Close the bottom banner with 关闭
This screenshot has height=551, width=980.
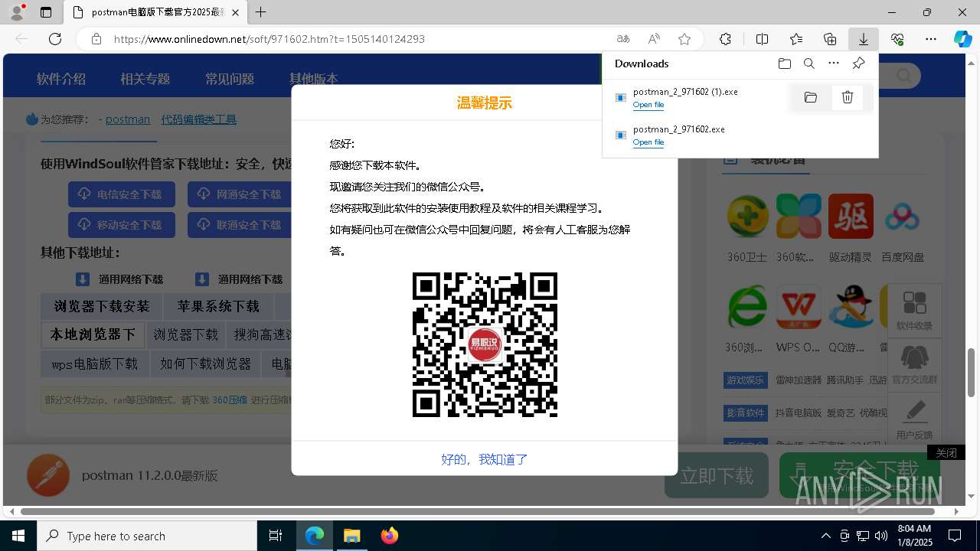click(x=946, y=453)
